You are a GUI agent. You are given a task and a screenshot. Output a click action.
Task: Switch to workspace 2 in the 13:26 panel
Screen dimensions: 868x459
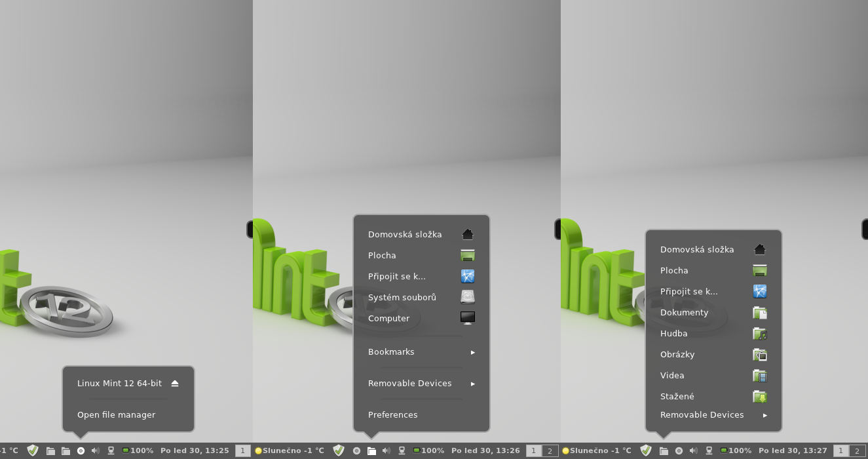pyautogui.click(x=550, y=450)
